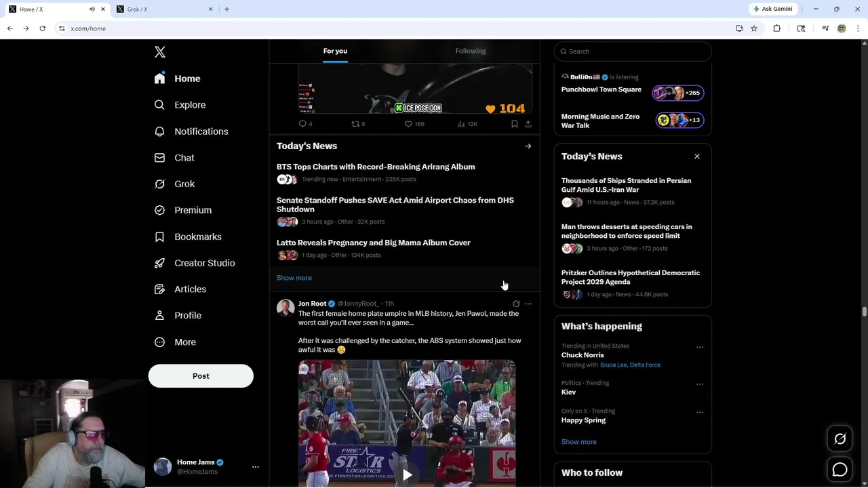Open Jon Root profile name
This screenshot has width=868, height=488.
[312, 304]
